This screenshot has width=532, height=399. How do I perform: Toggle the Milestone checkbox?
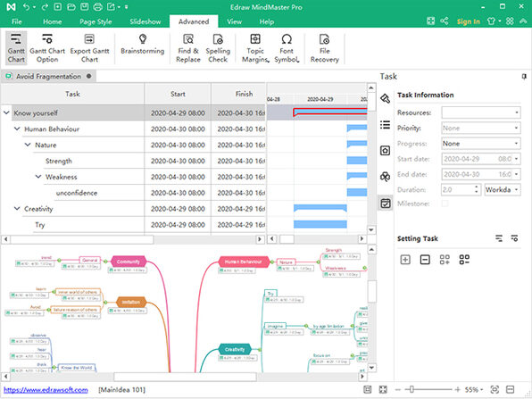click(x=445, y=204)
